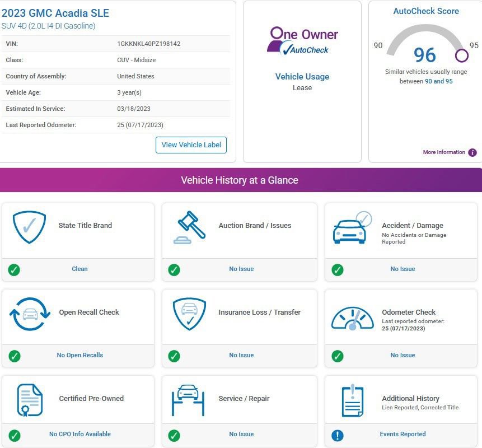Open the More Information link
Screen dimensions: 482x448
pos(444,152)
